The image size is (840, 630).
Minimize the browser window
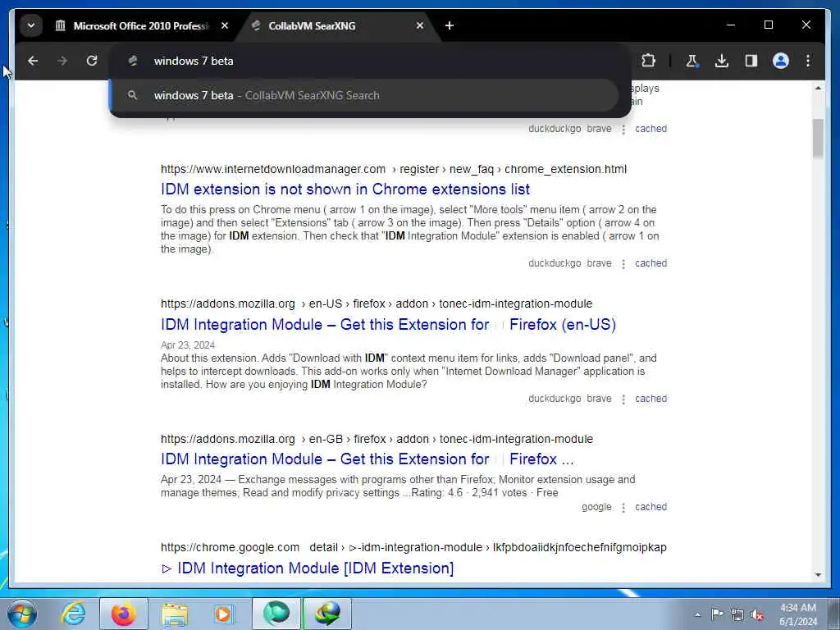[731, 25]
